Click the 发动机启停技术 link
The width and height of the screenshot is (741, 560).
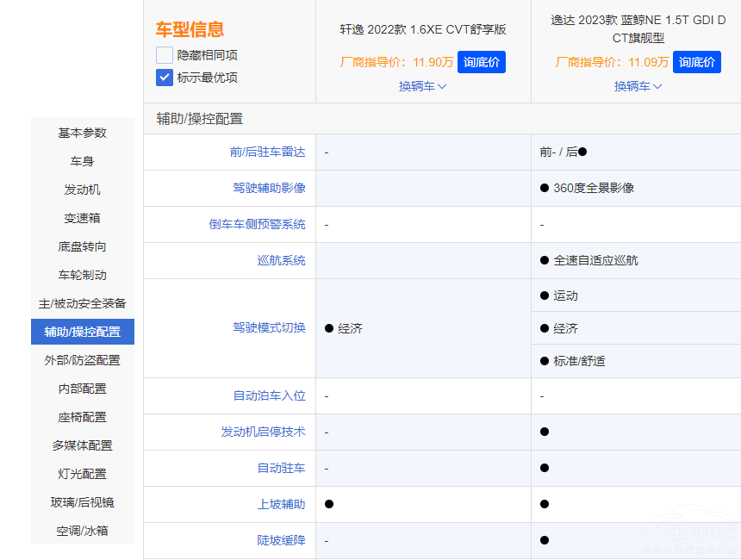click(x=263, y=432)
